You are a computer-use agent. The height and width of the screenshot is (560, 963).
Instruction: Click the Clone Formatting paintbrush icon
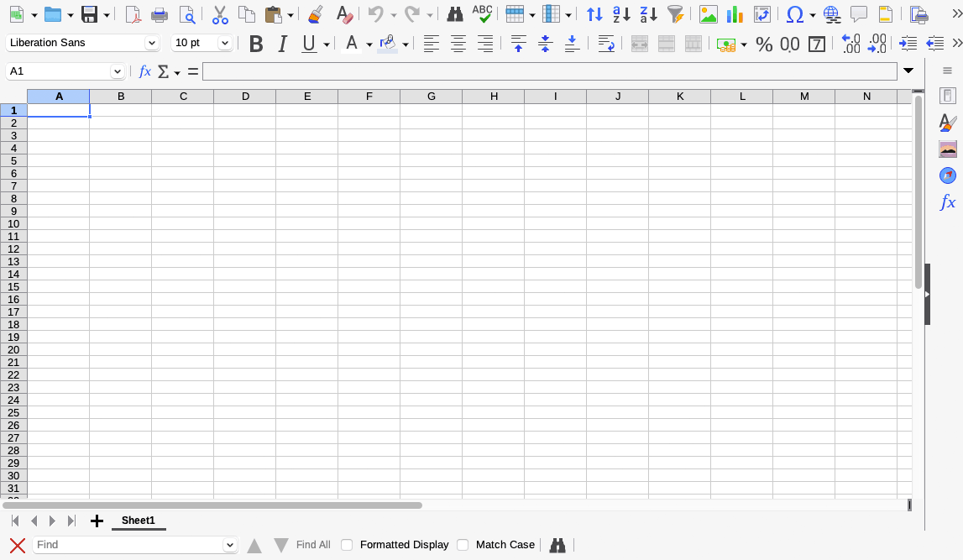pos(316,14)
